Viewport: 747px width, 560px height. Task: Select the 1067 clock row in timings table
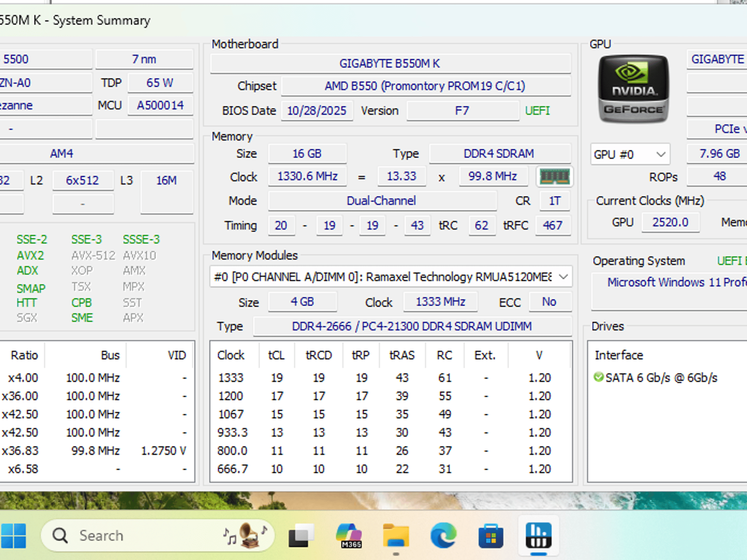pos(391,414)
